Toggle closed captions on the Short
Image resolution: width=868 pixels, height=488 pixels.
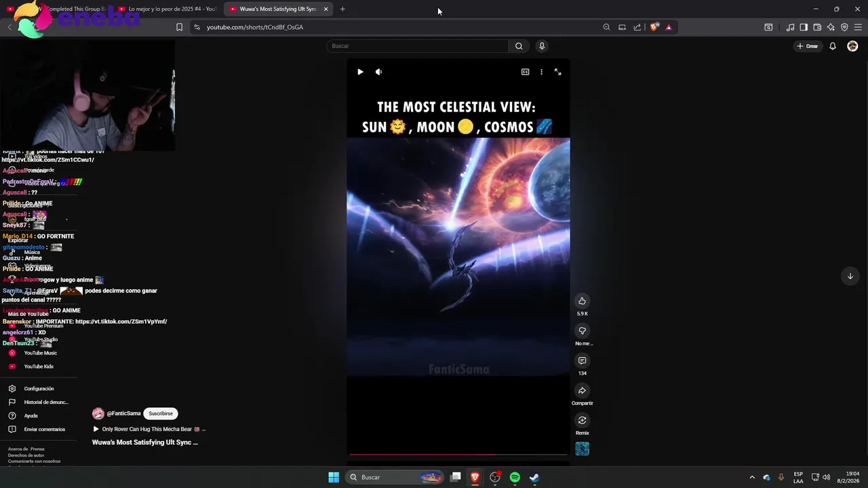click(x=525, y=72)
